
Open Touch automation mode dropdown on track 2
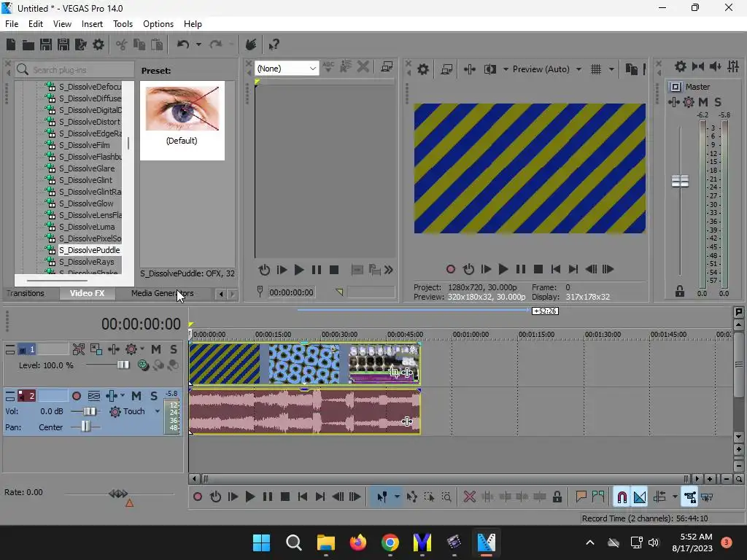pos(158,411)
